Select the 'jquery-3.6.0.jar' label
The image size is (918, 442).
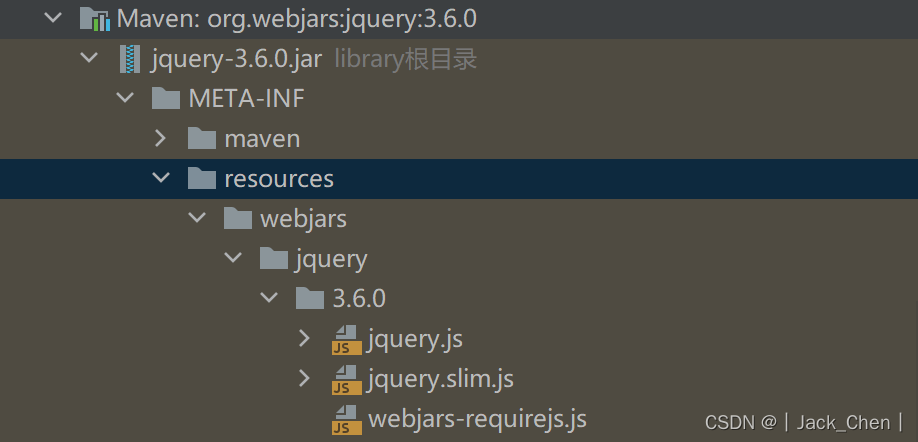(x=237, y=59)
